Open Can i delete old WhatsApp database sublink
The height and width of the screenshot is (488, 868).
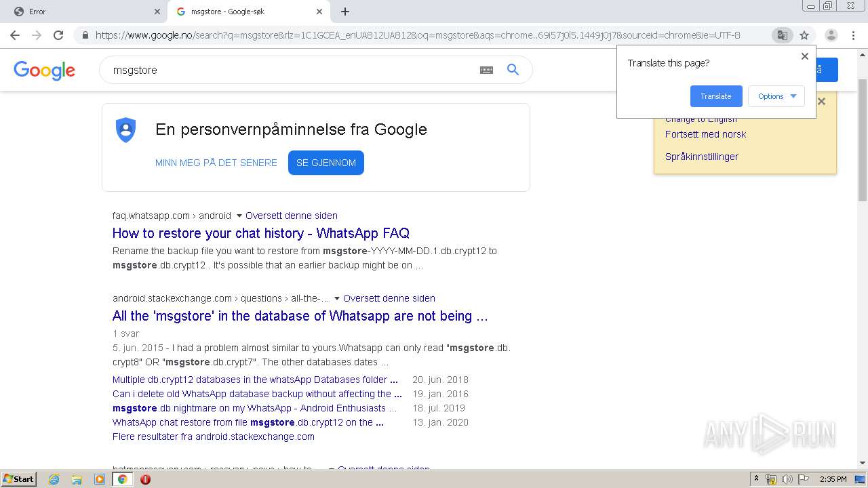[x=257, y=394]
